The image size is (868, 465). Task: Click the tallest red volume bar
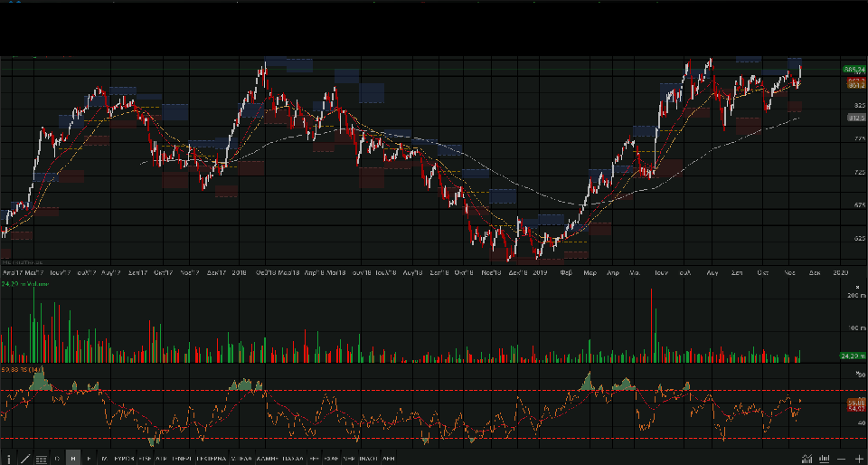point(652,326)
